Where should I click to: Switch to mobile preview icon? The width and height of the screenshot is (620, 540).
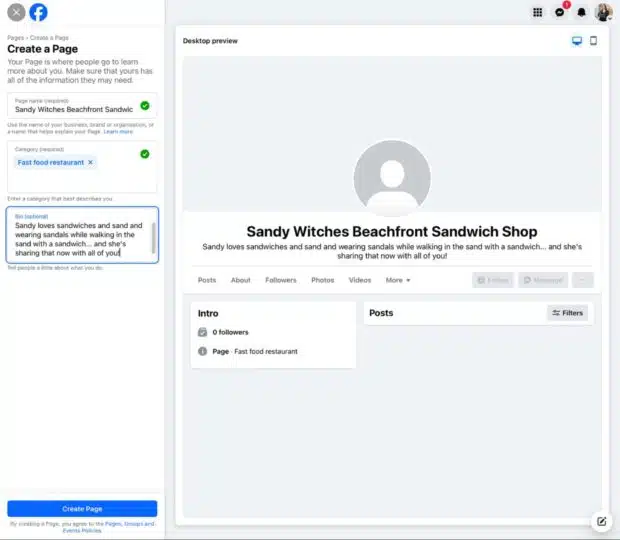[593, 41]
